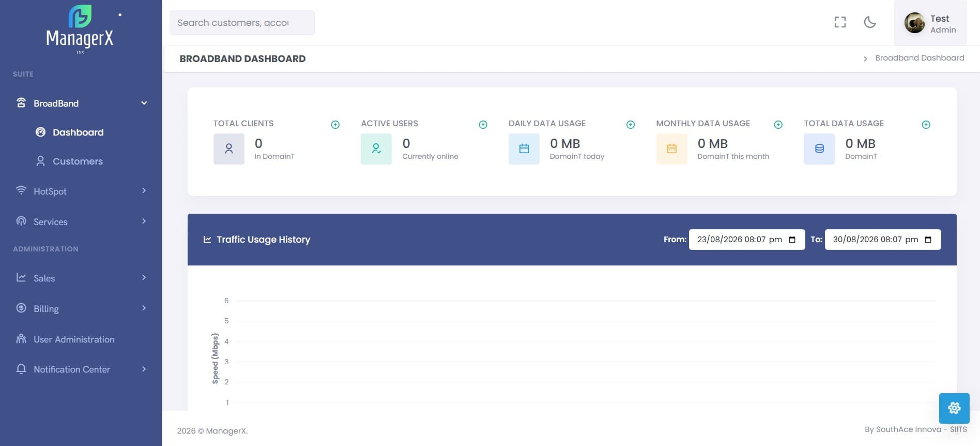
Task: Click the 'By SouthAce Innova - SIITS' footer text
Action: [916, 429]
